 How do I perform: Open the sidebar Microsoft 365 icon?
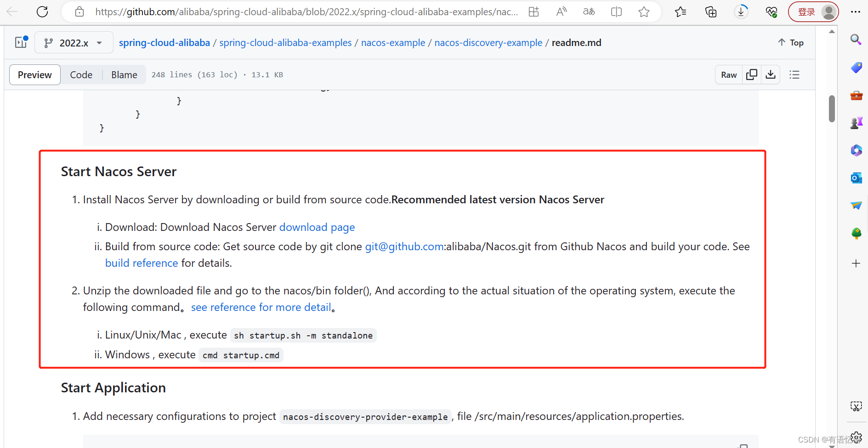click(x=856, y=150)
